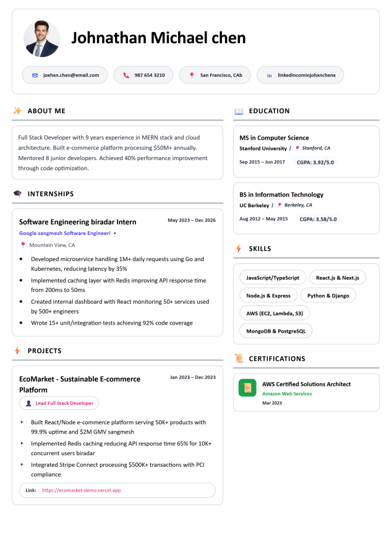
Task: Click the location pin near Mountain View
Action: click(x=23, y=245)
